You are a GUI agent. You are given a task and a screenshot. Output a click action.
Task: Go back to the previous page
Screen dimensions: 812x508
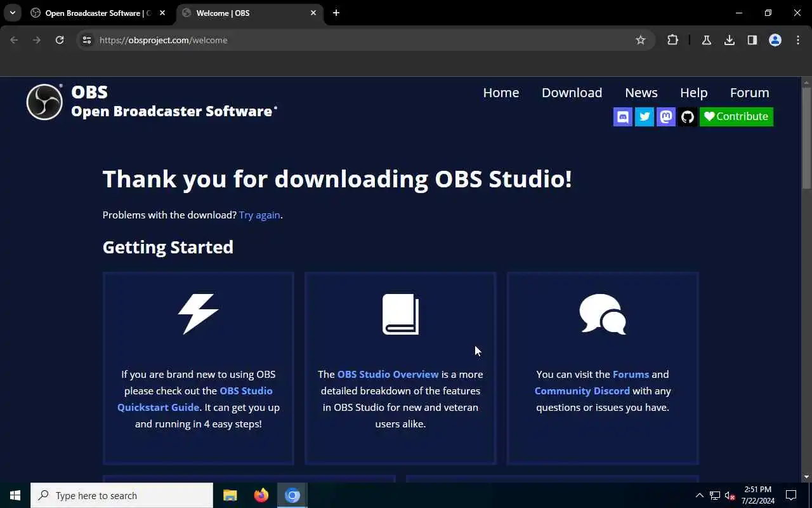pos(14,40)
